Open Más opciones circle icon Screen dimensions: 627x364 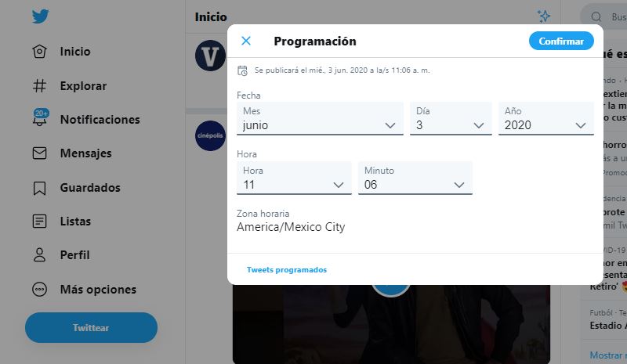[x=40, y=290]
